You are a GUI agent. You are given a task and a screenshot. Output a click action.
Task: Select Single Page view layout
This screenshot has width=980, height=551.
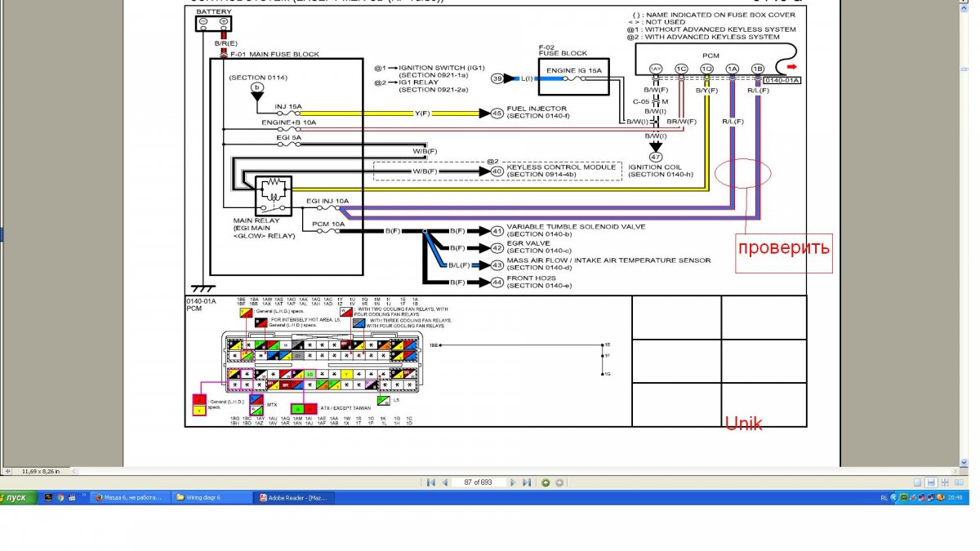click(918, 482)
